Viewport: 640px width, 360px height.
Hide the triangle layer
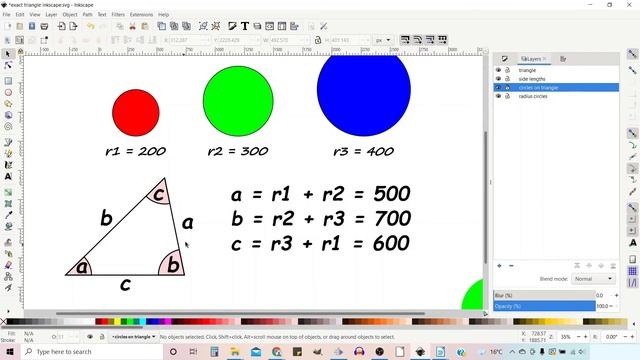[498, 70]
